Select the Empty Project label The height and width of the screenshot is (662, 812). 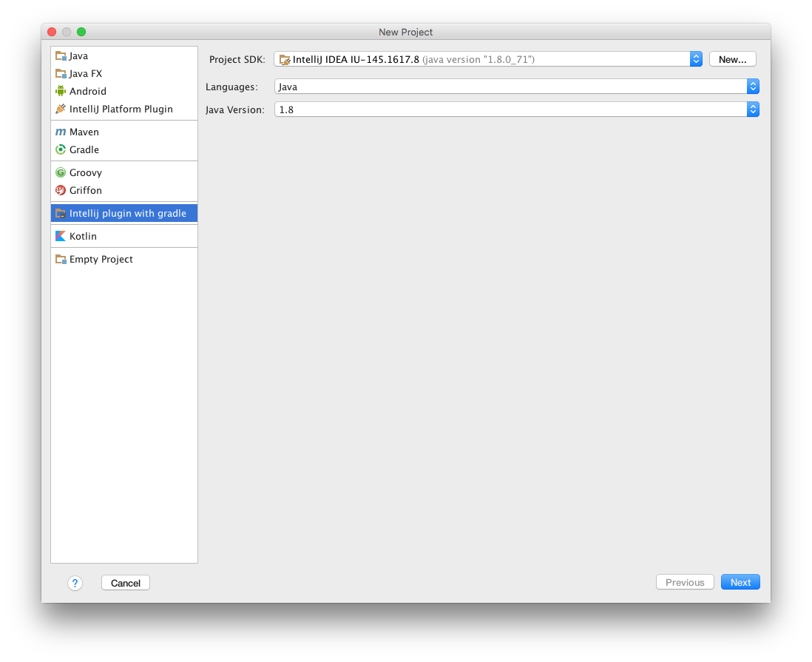pyautogui.click(x=101, y=259)
